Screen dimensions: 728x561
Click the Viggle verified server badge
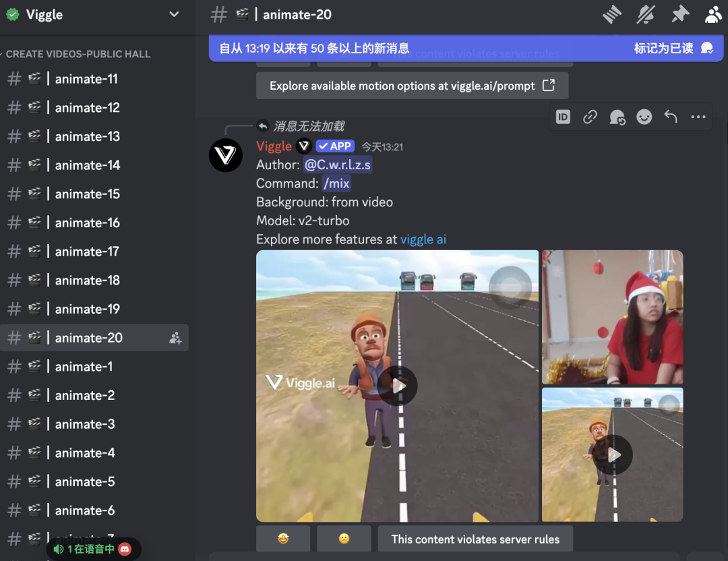13,14
